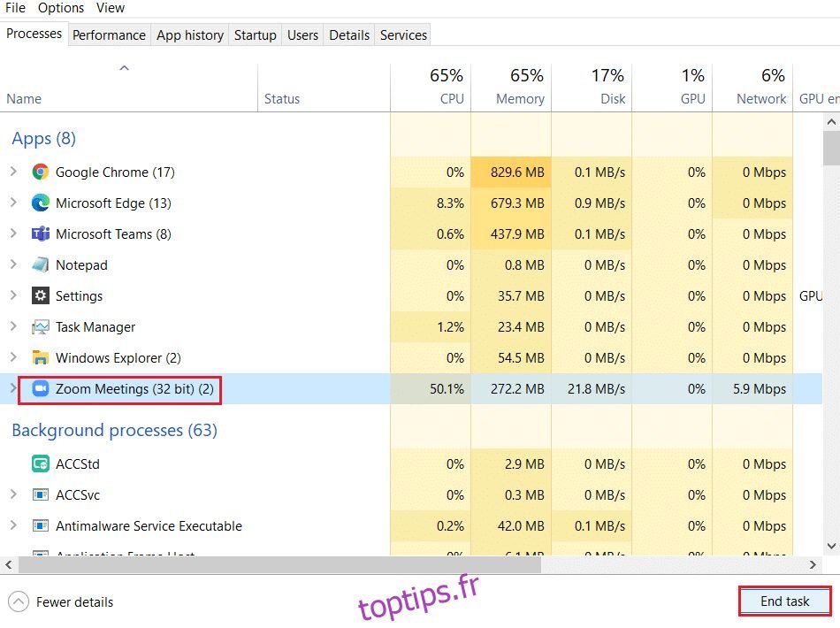Click the Google Chrome icon
The width and height of the screenshot is (840, 628).
point(40,172)
